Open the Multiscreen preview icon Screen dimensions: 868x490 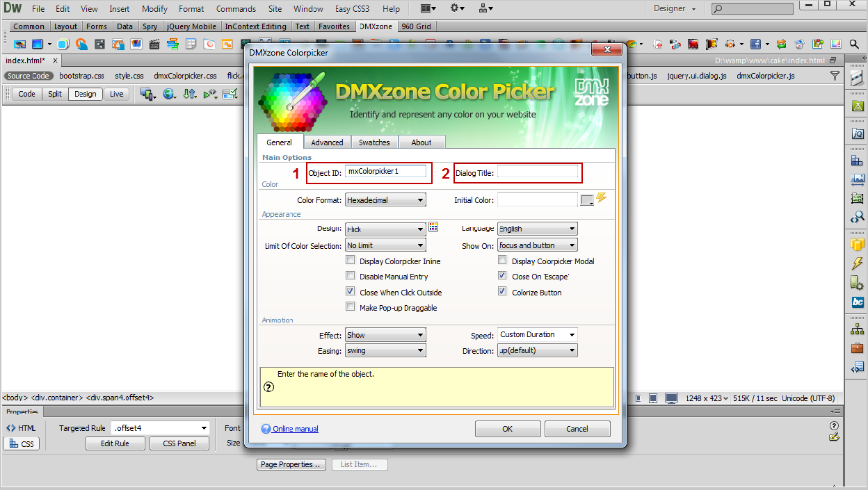(x=148, y=94)
